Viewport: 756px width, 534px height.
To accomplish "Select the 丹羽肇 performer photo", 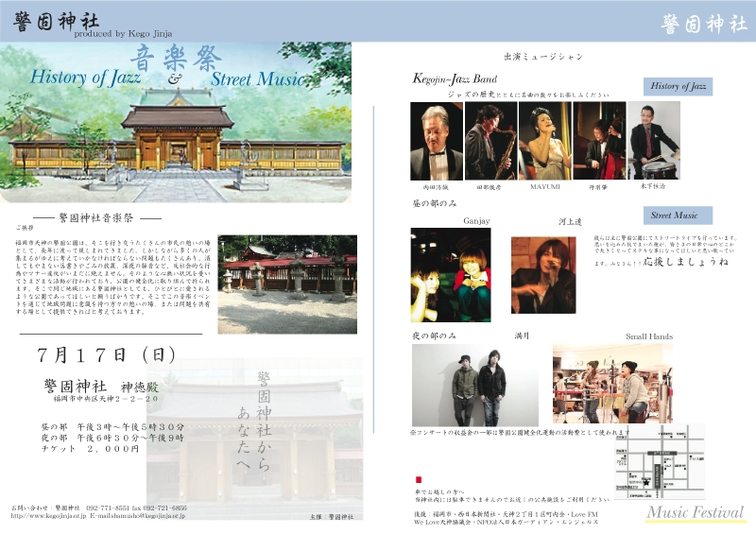I will click(x=599, y=141).
